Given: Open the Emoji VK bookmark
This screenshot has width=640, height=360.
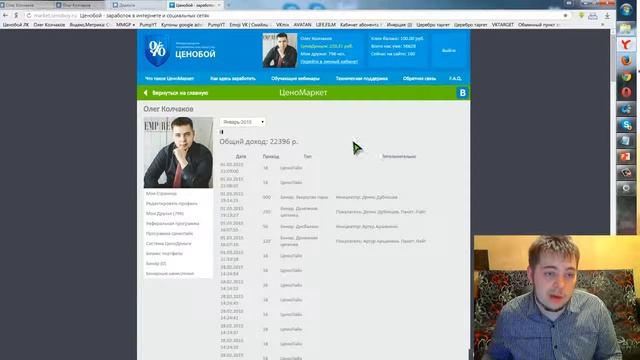Looking at the screenshot, I should pos(249,25).
